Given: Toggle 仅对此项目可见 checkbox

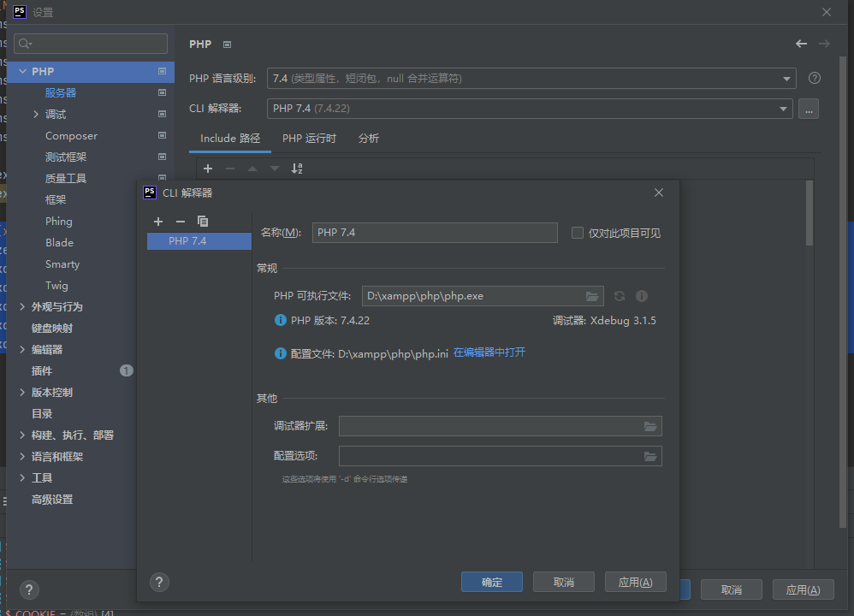Looking at the screenshot, I should click(578, 233).
